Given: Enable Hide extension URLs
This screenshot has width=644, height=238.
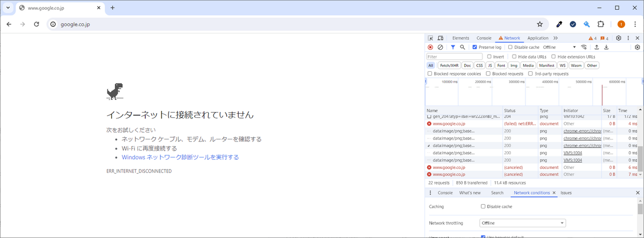Looking at the screenshot, I should (554, 56).
